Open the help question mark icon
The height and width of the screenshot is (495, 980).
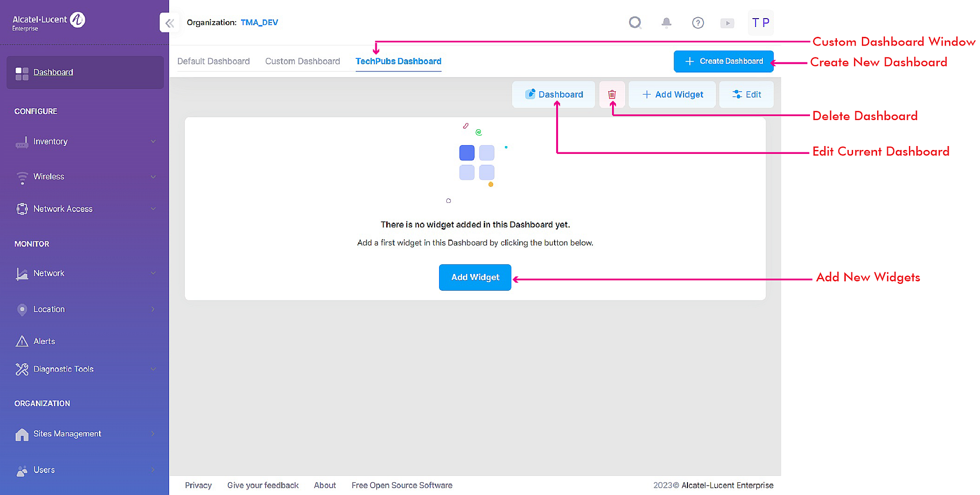pos(698,23)
